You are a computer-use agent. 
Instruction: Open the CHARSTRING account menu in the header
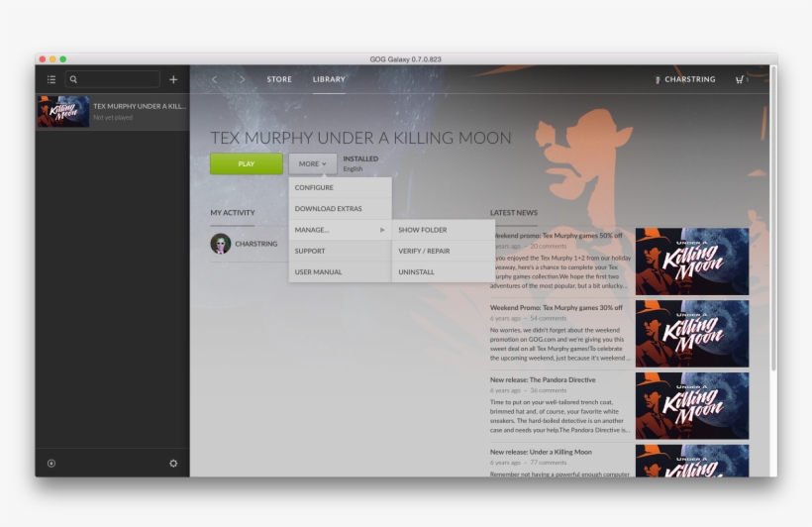(685, 79)
